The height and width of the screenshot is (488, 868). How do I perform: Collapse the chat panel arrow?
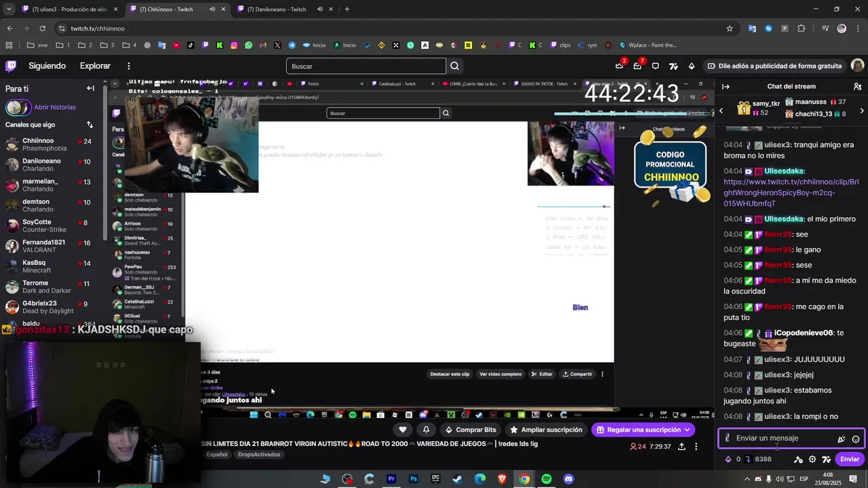[726, 87]
